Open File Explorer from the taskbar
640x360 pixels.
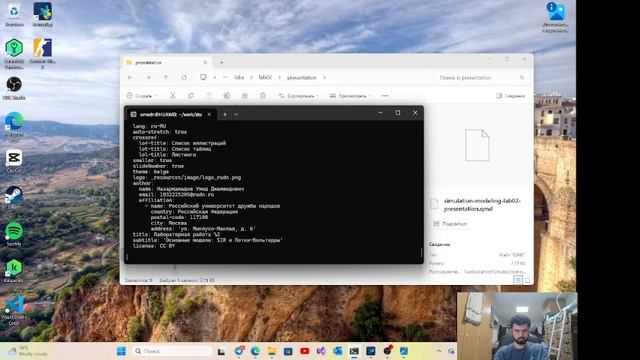tap(271, 351)
